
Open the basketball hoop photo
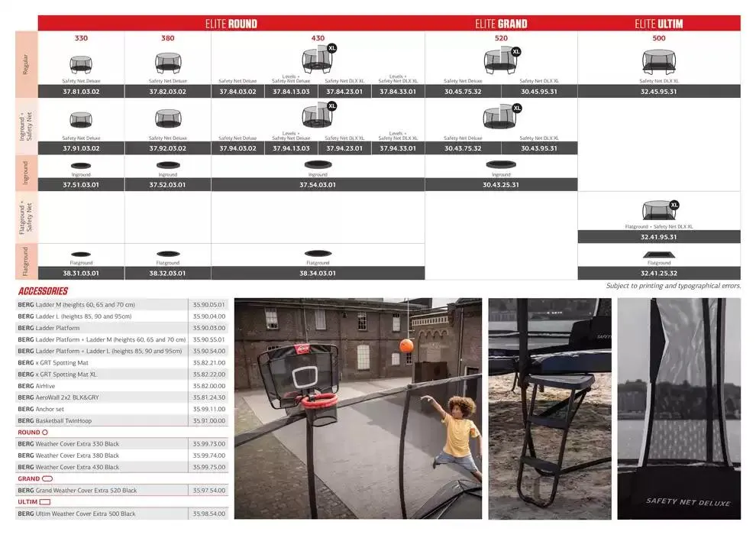click(x=357, y=409)
